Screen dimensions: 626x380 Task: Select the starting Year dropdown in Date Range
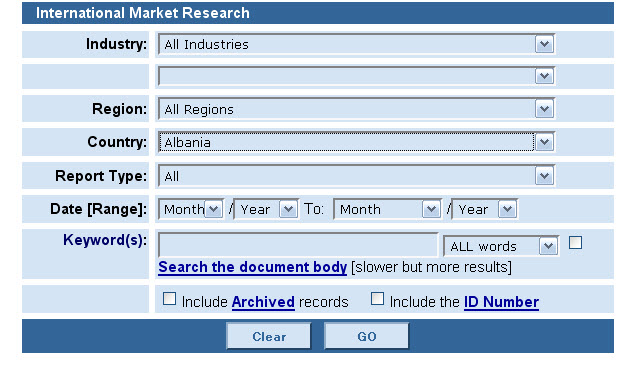click(x=266, y=209)
